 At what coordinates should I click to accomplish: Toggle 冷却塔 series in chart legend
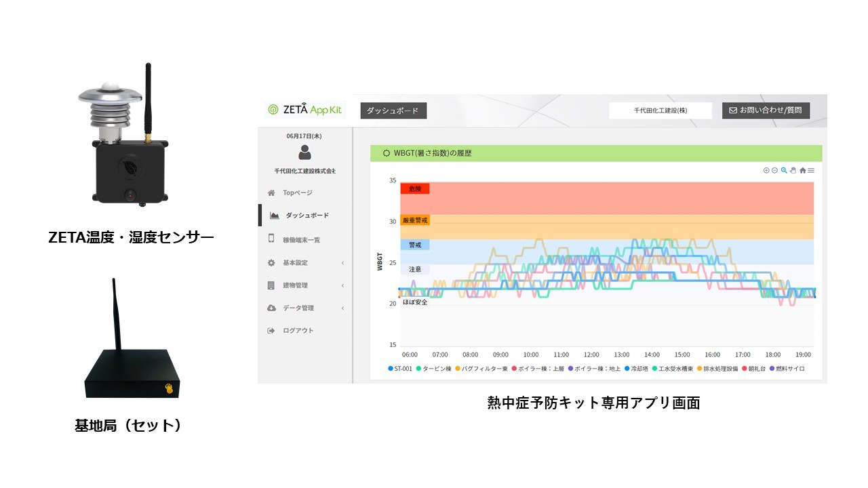[637, 369]
